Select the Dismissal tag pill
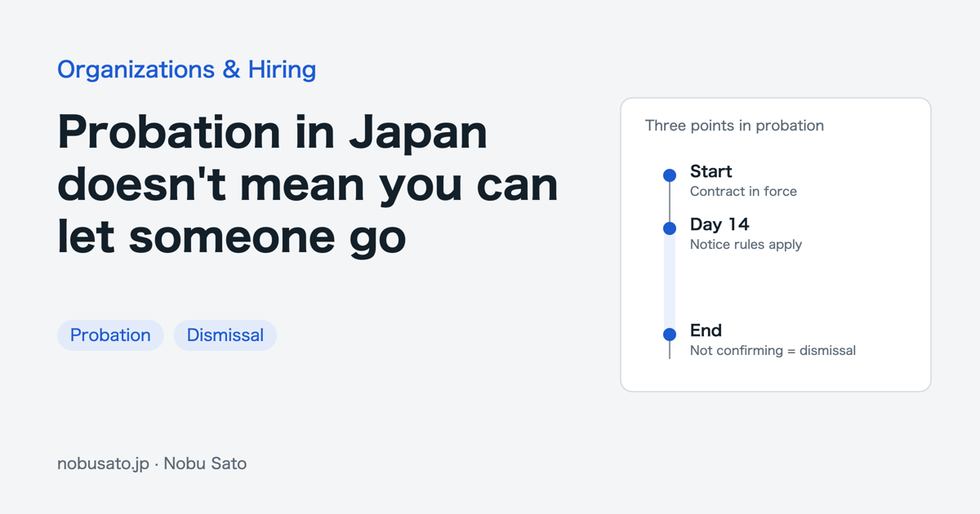This screenshot has height=514, width=980. click(225, 335)
